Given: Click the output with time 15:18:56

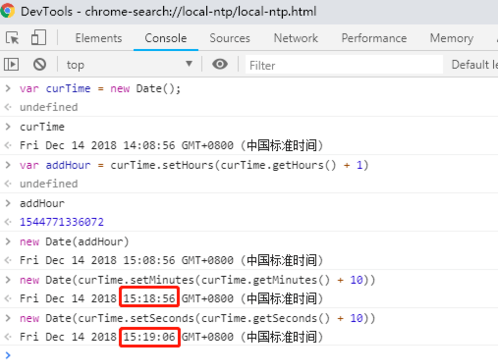Looking at the screenshot, I should click(171, 299).
